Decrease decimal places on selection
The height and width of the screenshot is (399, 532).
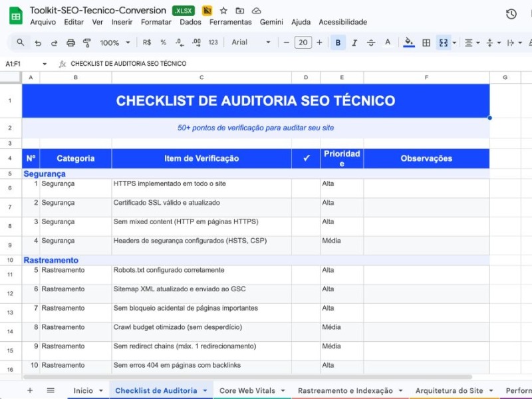(178, 43)
